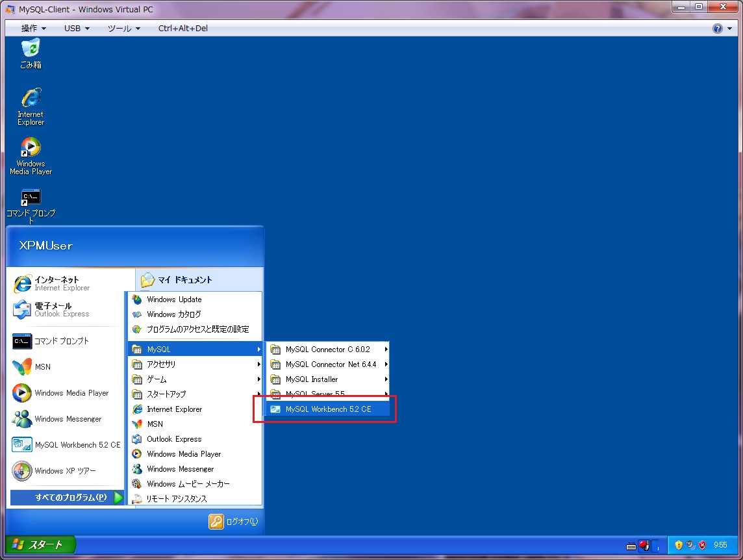Screen dimensions: 743x560
Task: Open プログラムのアクセスと既定の設定
Action: point(195,329)
